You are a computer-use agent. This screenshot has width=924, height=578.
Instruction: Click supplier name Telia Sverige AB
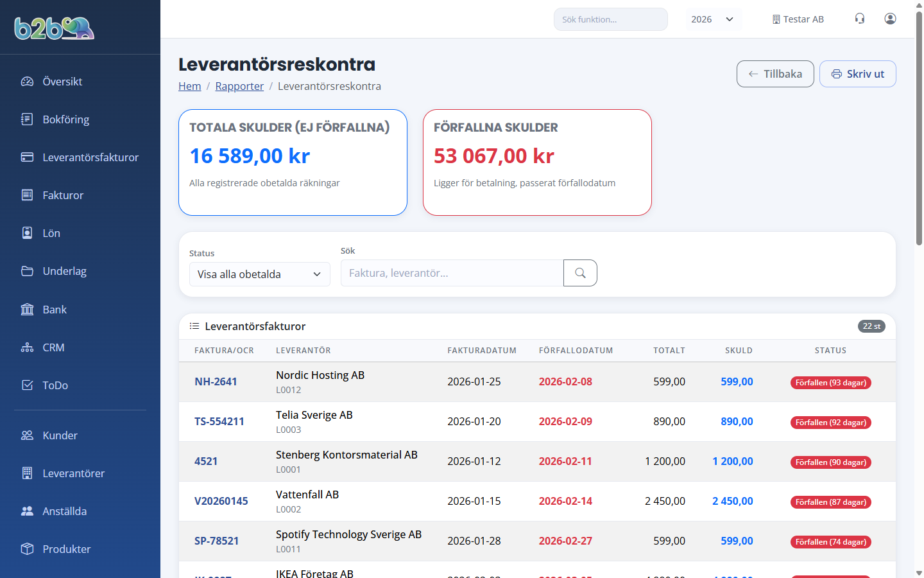[314, 415]
